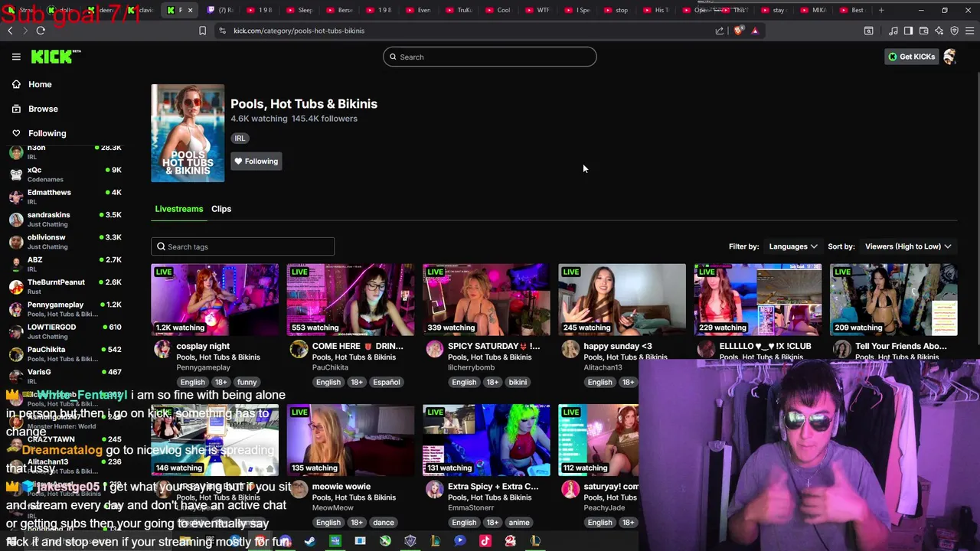The height and width of the screenshot is (551, 980).
Task: Open xQc channel in followed list
Action: tap(65, 174)
